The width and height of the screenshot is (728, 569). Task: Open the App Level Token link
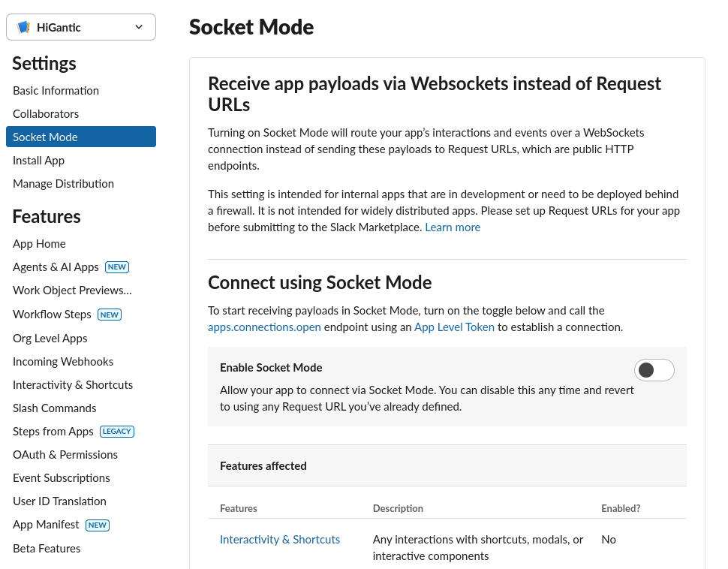point(454,327)
